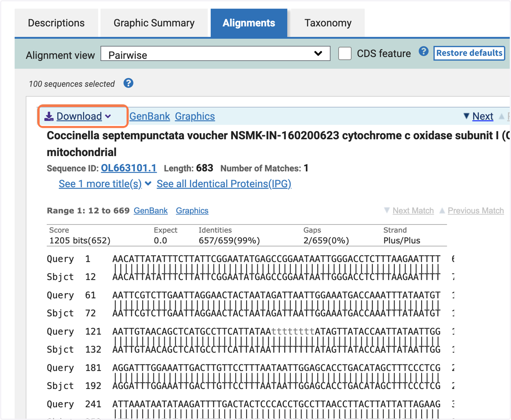
Task: Click the help icon next to CDS feature
Action: pyautogui.click(x=423, y=52)
